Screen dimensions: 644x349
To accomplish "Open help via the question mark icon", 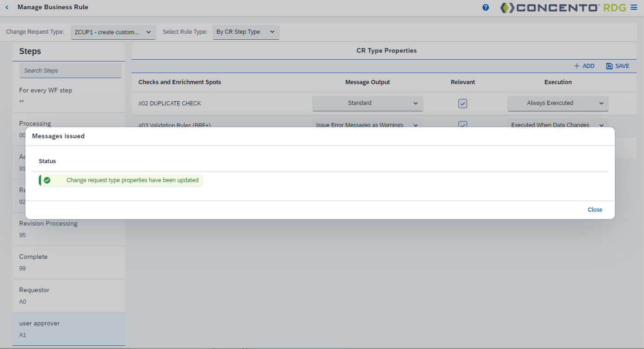I will click(x=486, y=7).
